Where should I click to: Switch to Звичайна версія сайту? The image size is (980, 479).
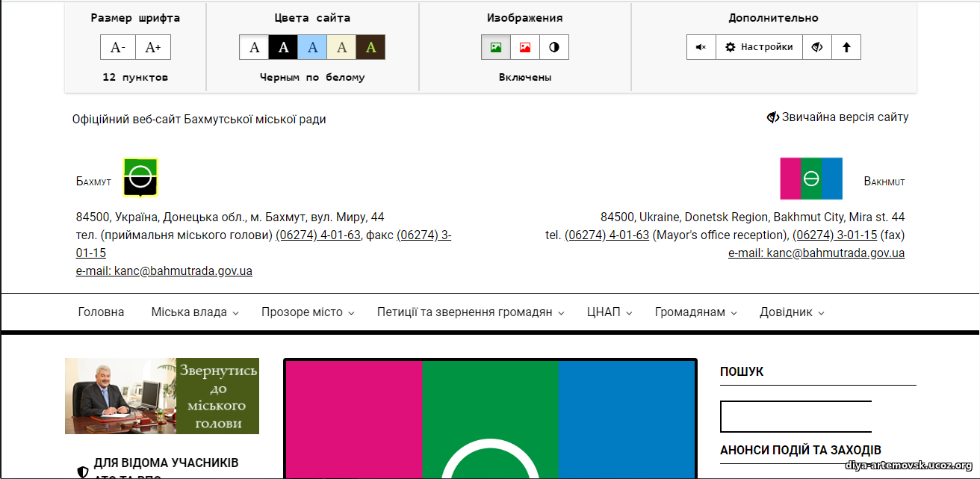pyautogui.click(x=838, y=117)
